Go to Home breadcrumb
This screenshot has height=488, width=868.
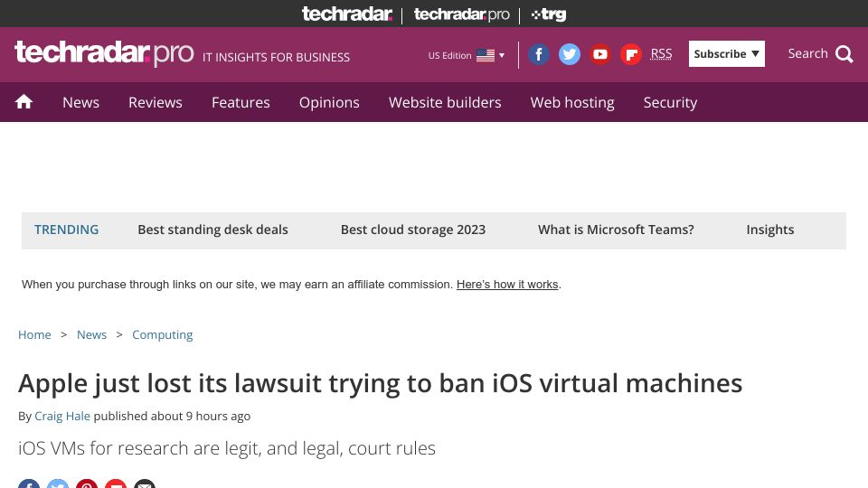pos(34,334)
